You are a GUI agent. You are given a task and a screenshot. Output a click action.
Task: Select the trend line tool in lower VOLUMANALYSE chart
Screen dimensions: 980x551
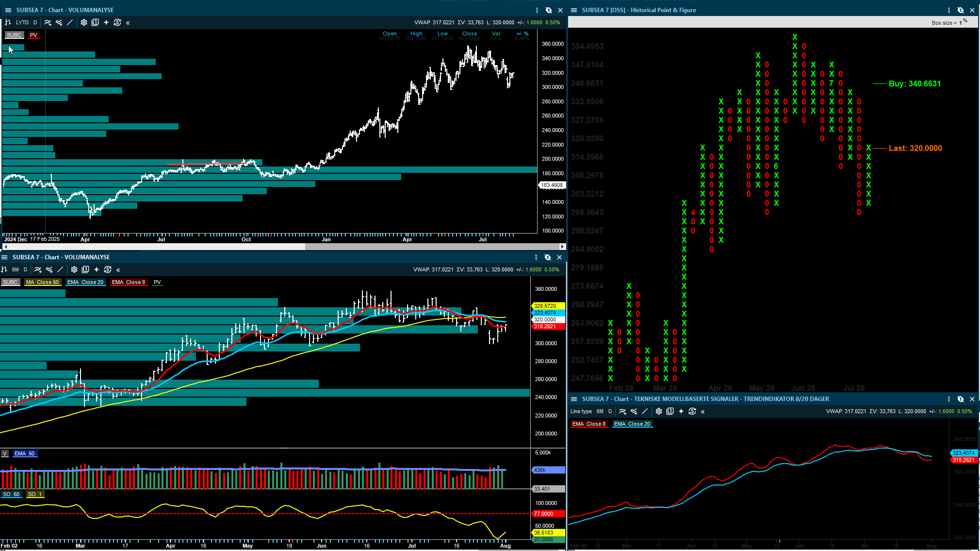coord(60,269)
